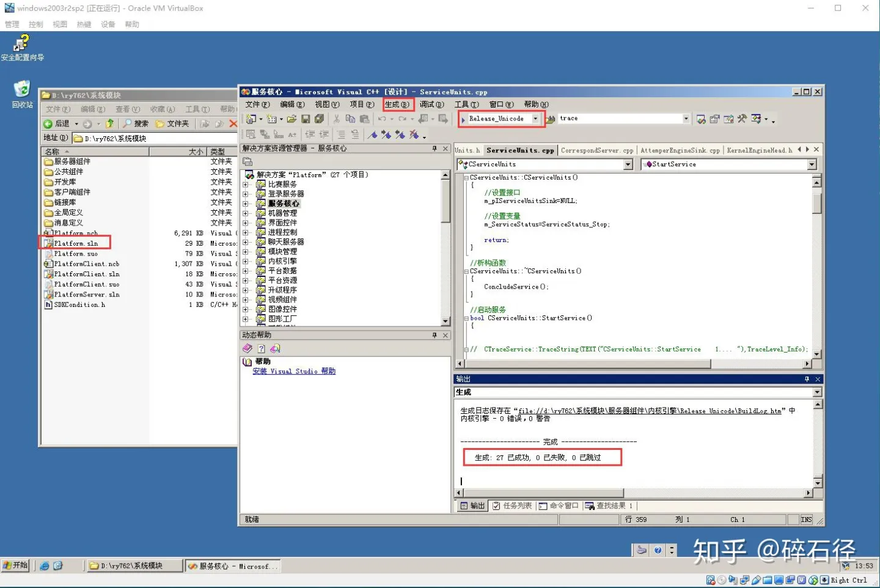Click the Toggle Bookmark flag icon

372,134
